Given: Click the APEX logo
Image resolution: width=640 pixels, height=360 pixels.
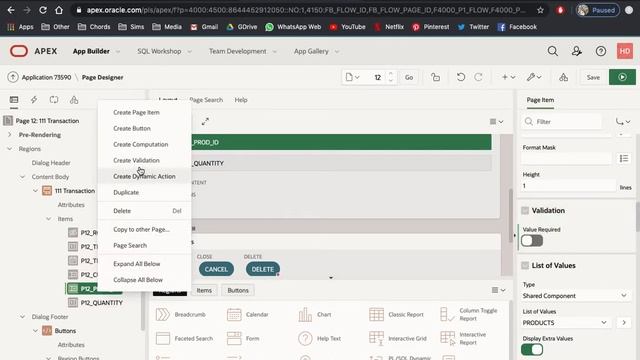Looking at the screenshot, I should pos(33,51).
